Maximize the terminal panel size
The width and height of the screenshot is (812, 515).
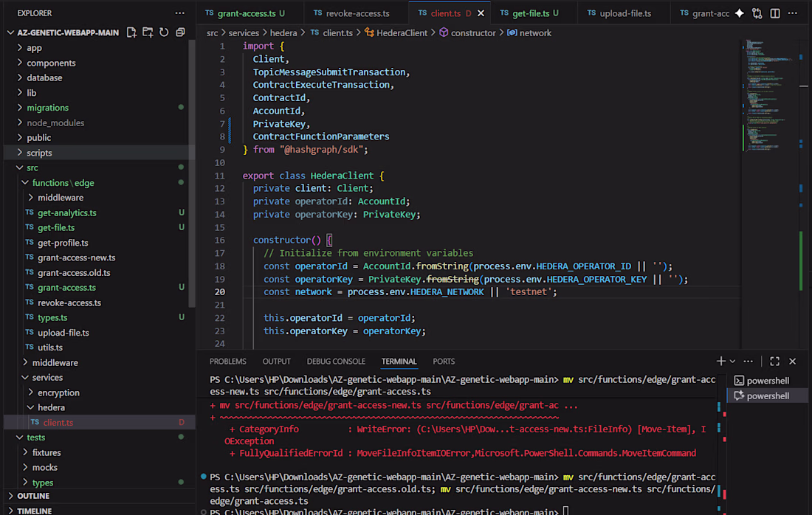pos(774,362)
